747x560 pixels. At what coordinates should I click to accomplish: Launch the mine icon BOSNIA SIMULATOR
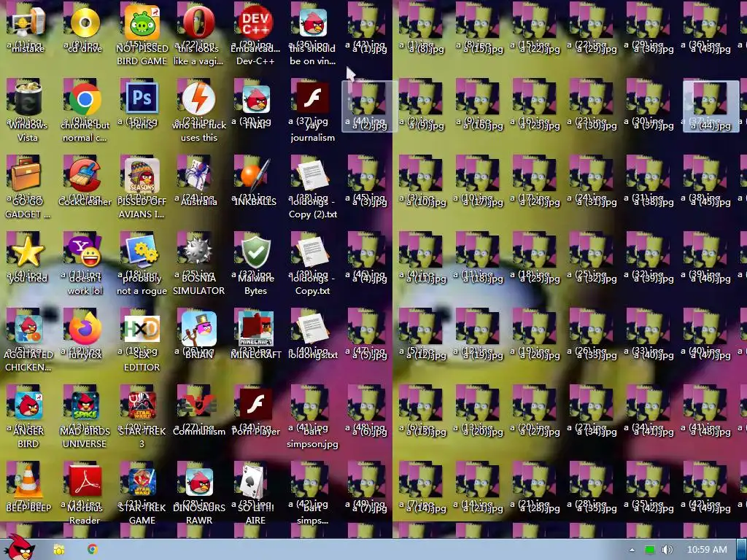(x=198, y=252)
